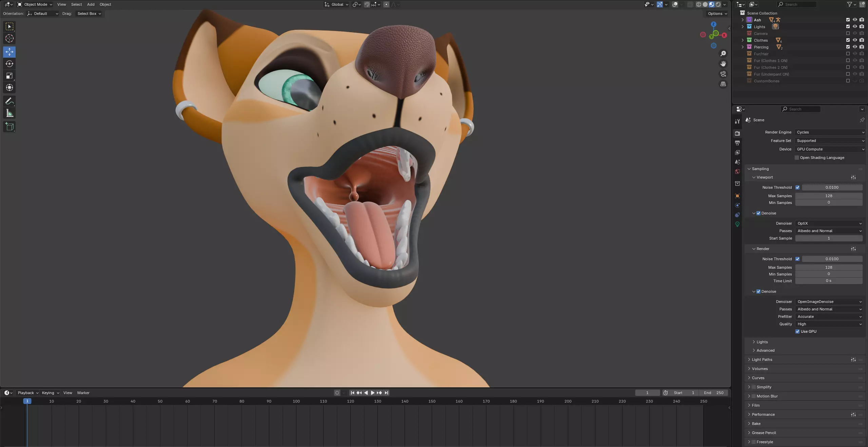Open viewport Denoiser dropdown showing OptiX
Screen dimensions: 868x447
pos(829,223)
